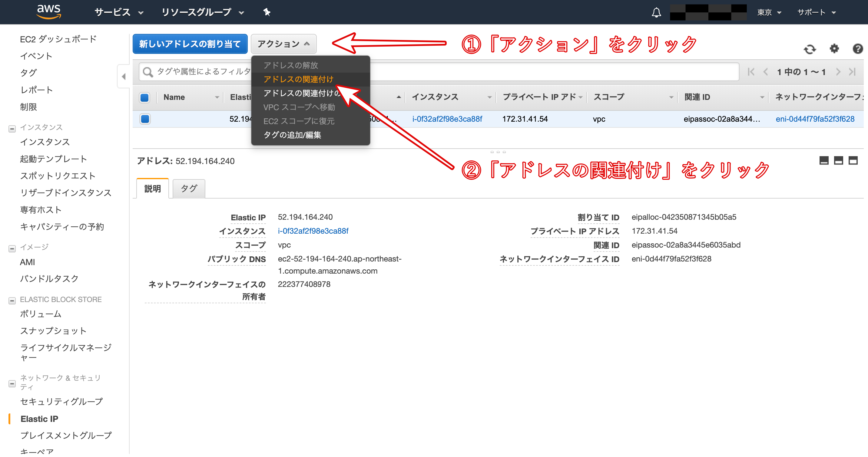Select アドレスの関連付け from the menu
This screenshot has height=457, width=868.
pos(298,79)
